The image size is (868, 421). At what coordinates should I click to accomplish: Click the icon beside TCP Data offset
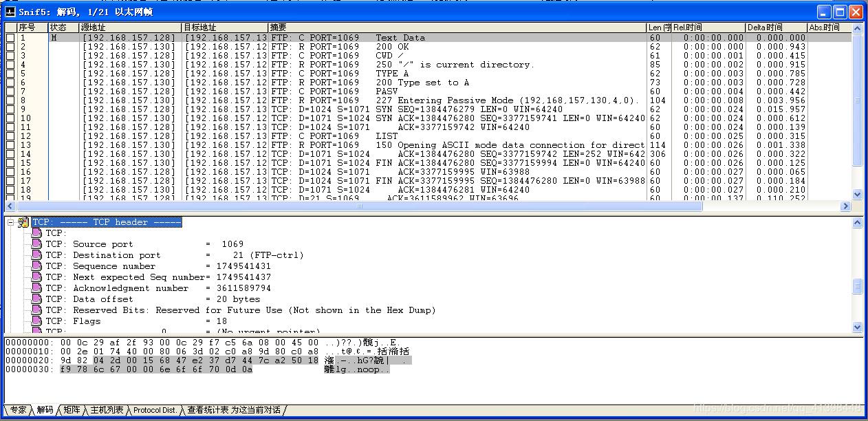coord(36,299)
